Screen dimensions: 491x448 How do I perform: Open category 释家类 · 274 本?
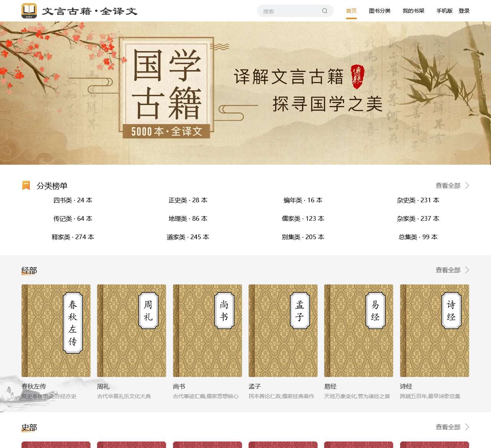(x=73, y=237)
